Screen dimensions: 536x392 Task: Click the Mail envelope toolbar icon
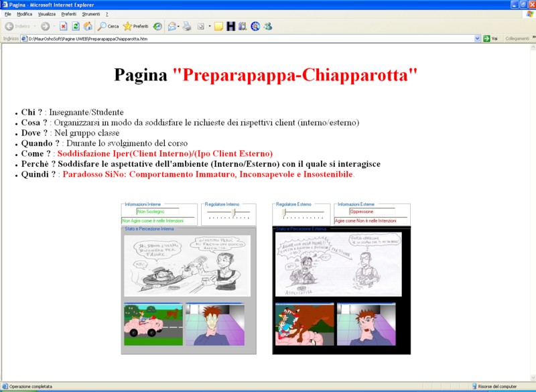pos(172,26)
